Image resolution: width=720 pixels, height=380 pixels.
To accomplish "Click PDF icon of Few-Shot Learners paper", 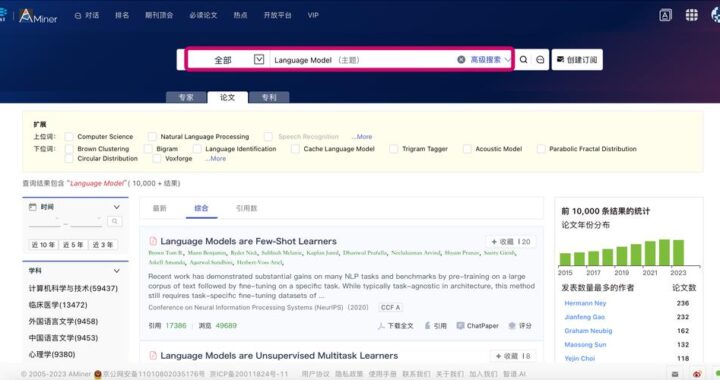I will click(153, 241).
